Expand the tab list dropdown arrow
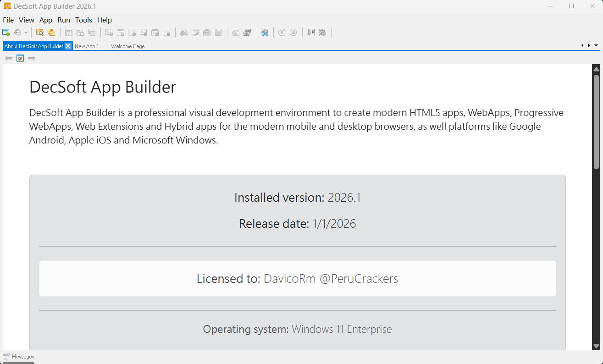The image size is (603, 364). click(596, 45)
